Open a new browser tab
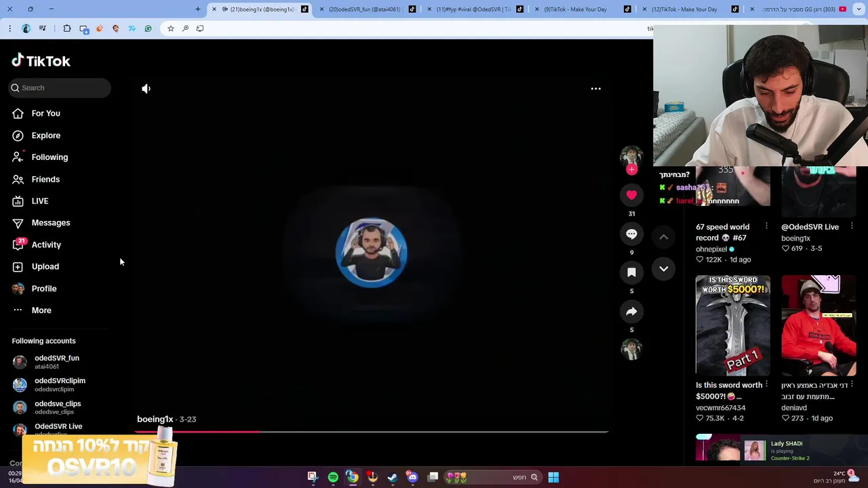The image size is (868, 488). (x=198, y=9)
